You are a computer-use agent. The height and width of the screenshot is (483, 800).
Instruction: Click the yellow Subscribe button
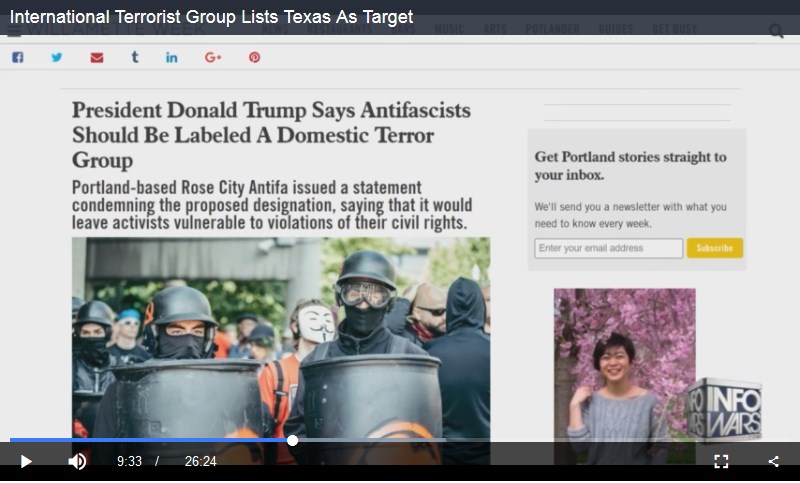click(714, 248)
